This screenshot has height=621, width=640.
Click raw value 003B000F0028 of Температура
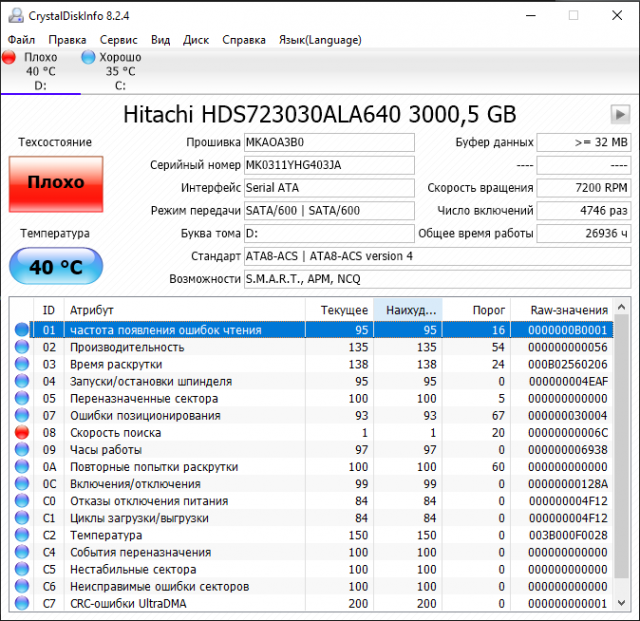568,535
